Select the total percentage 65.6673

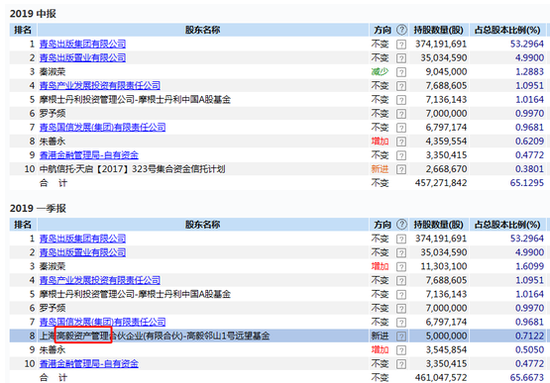pos(527,378)
